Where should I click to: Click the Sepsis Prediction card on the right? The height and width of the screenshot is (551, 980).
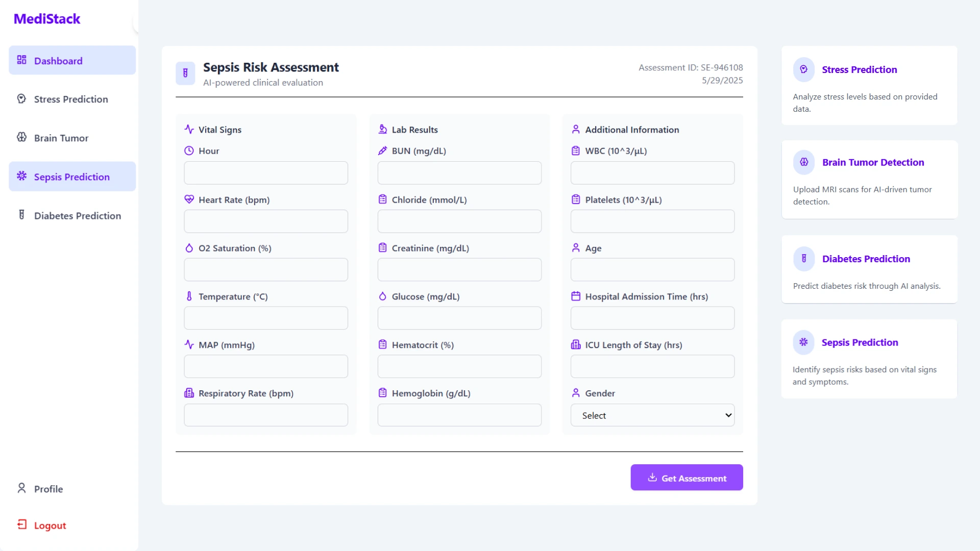[869, 359]
